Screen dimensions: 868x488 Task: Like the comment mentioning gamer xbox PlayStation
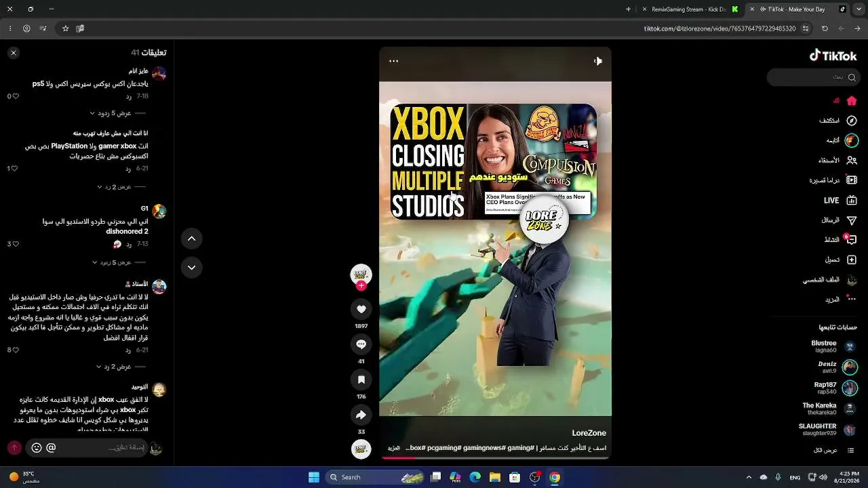(13, 168)
